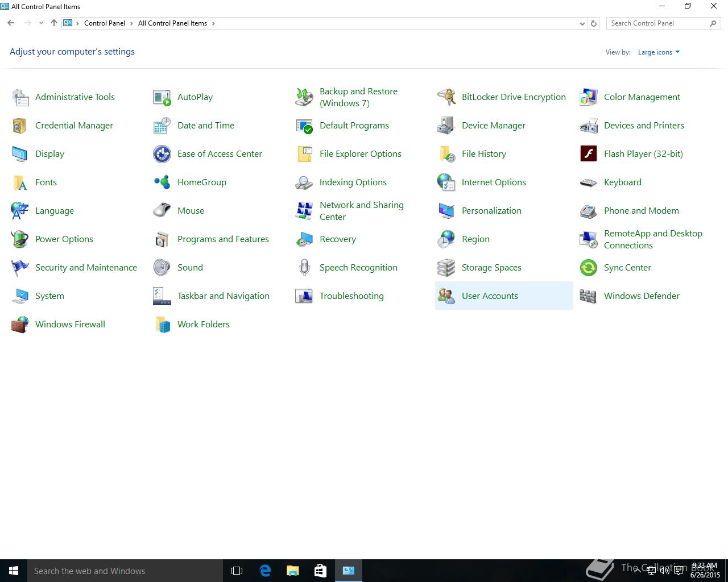Open the Credential Manager safe icon
The width and height of the screenshot is (728, 582).
(20, 126)
